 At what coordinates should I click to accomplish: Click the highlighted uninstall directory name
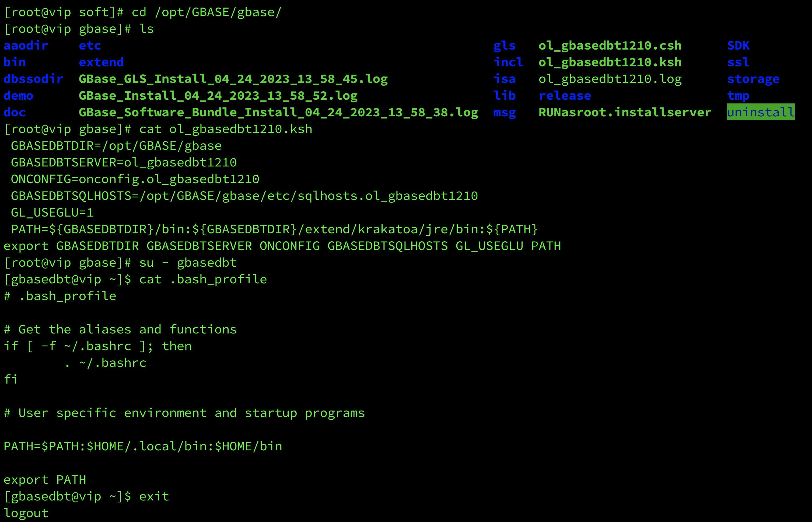point(761,112)
